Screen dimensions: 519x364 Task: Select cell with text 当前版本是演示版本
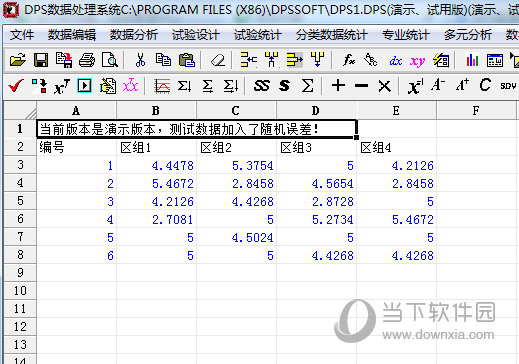click(197, 129)
